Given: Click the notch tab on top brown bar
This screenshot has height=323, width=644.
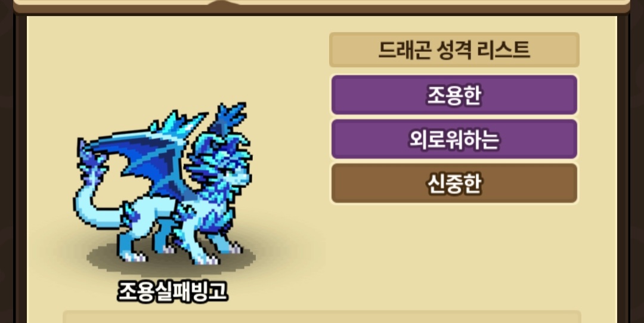Looking at the screenshot, I should (x=224, y=3).
